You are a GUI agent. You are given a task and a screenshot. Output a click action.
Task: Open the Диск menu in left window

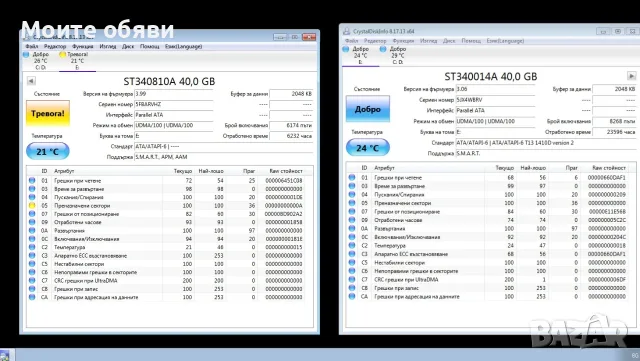(128, 47)
